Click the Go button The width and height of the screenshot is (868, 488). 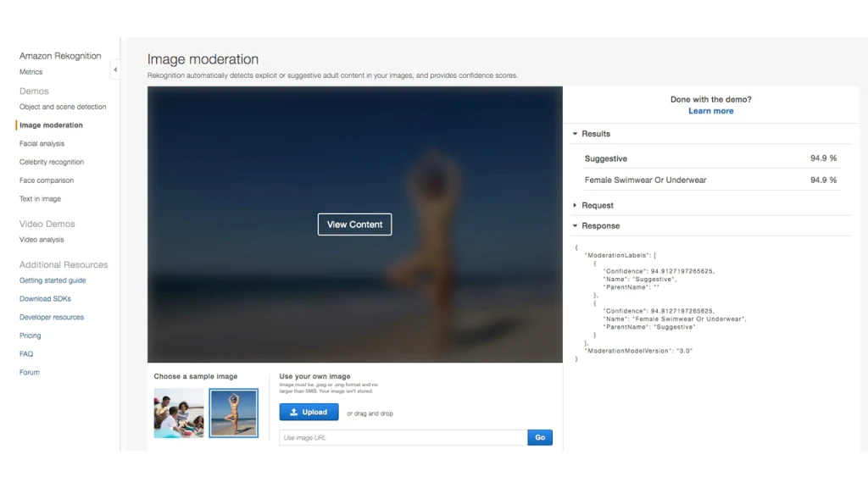pyautogui.click(x=540, y=437)
